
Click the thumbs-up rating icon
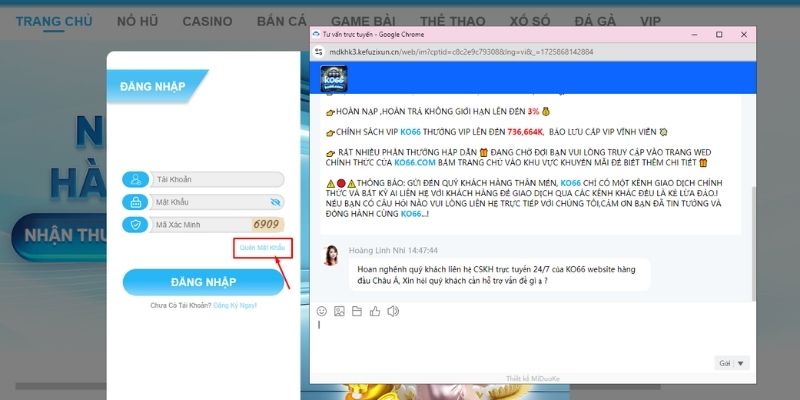[375, 311]
